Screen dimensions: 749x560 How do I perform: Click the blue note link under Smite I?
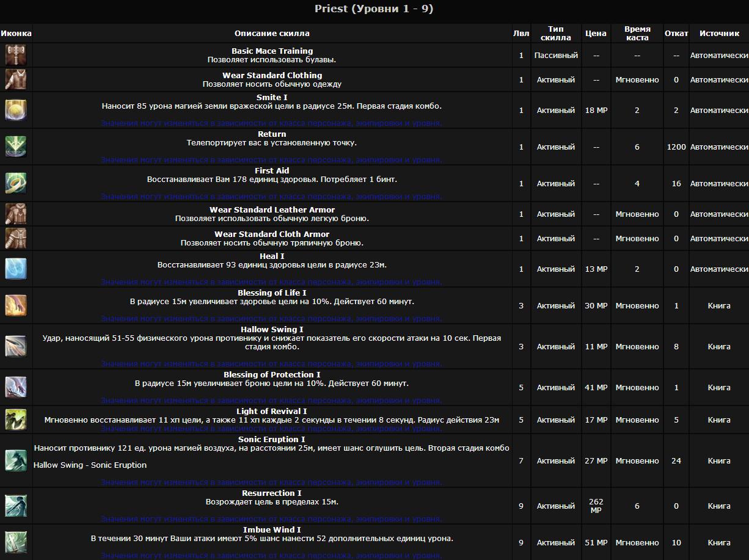pyautogui.click(x=271, y=123)
